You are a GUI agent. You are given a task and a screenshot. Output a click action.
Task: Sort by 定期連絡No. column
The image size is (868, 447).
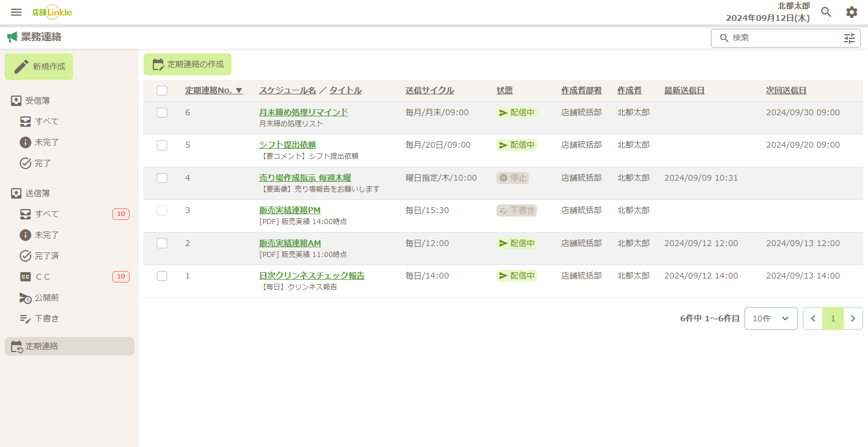(214, 90)
